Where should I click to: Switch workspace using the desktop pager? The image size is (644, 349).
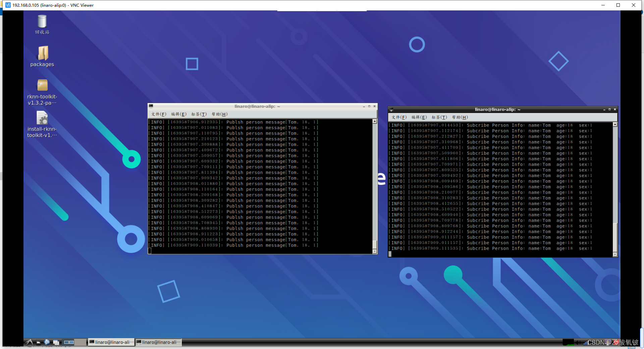pos(74,342)
